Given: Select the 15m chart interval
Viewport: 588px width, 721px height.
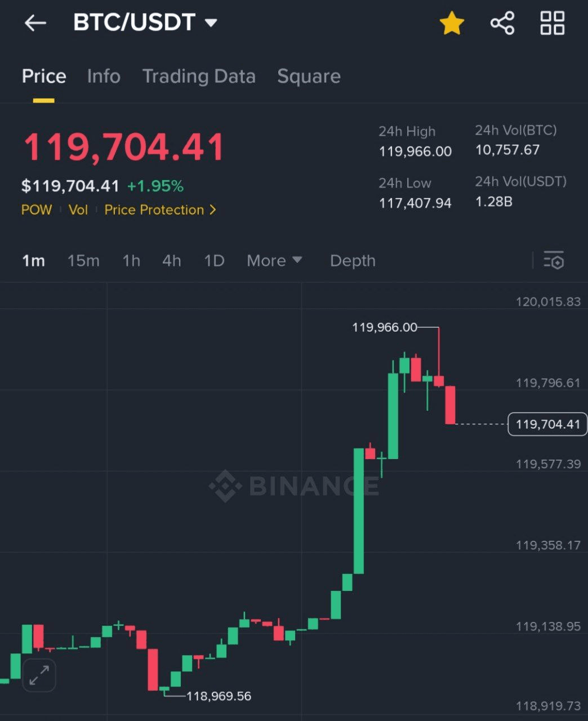Looking at the screenshot, I should click(x=83, y=261).
